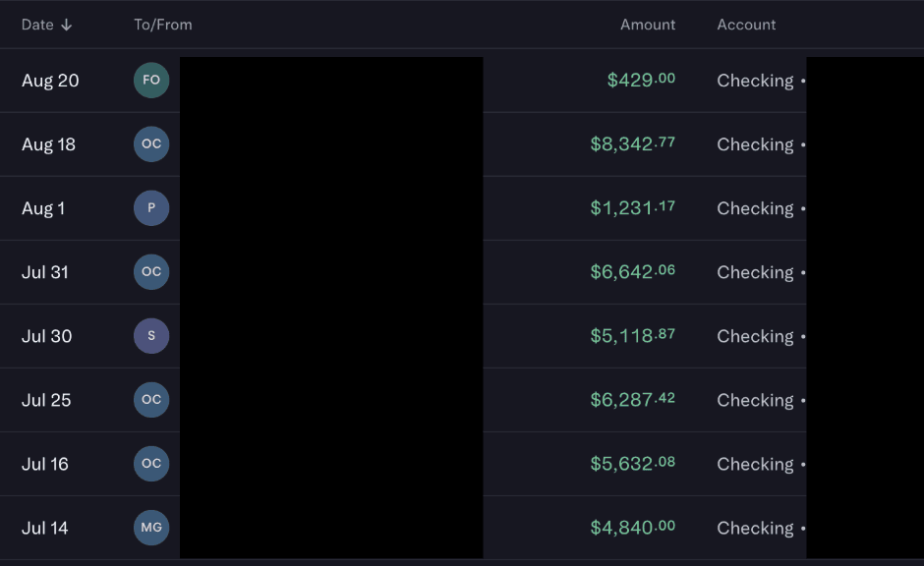This screenshot has height=566, width=924.
Task: Open the Jul 31 transaction date
Action: 45,272
